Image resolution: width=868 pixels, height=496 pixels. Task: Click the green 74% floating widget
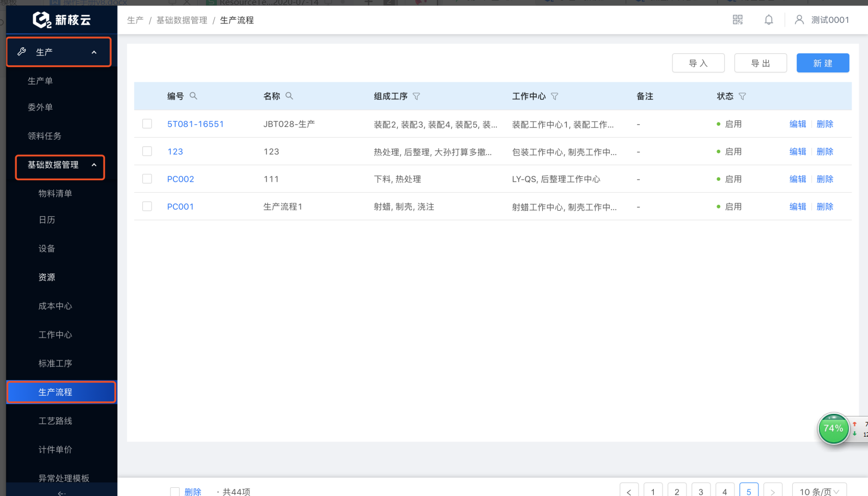coord(833,428)
